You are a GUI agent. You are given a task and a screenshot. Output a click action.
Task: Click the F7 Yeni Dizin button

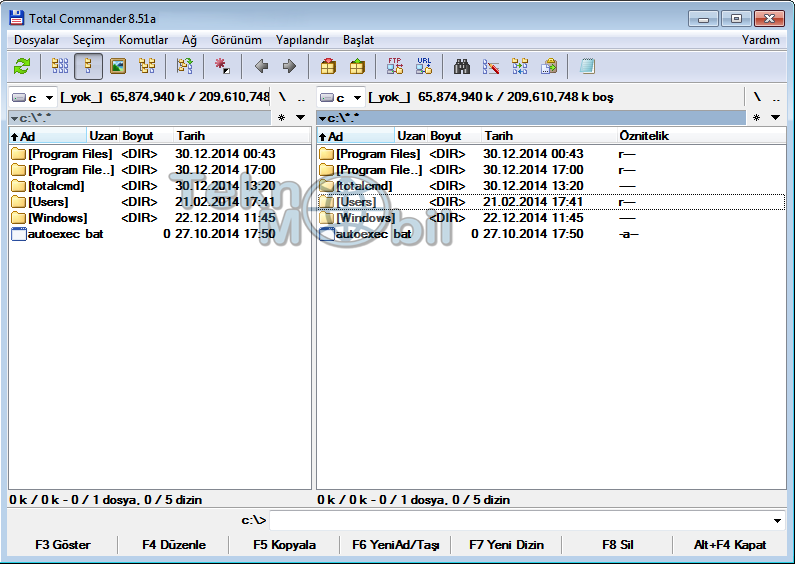pyautogui.click(x=507, y=545)
